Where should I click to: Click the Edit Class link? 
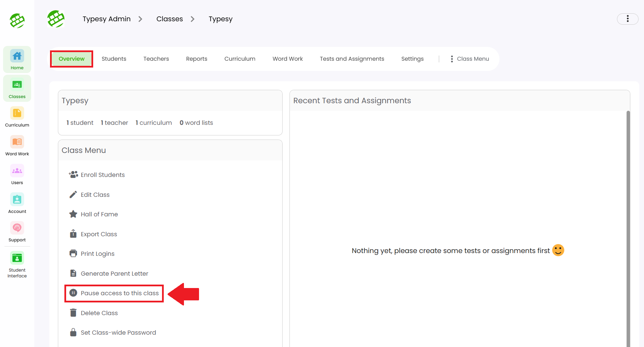click(x=95, y=194)
